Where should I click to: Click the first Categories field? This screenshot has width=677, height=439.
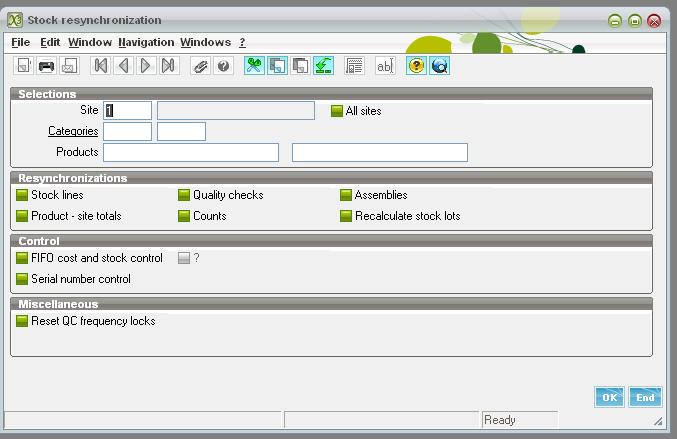tap(127, 132)
